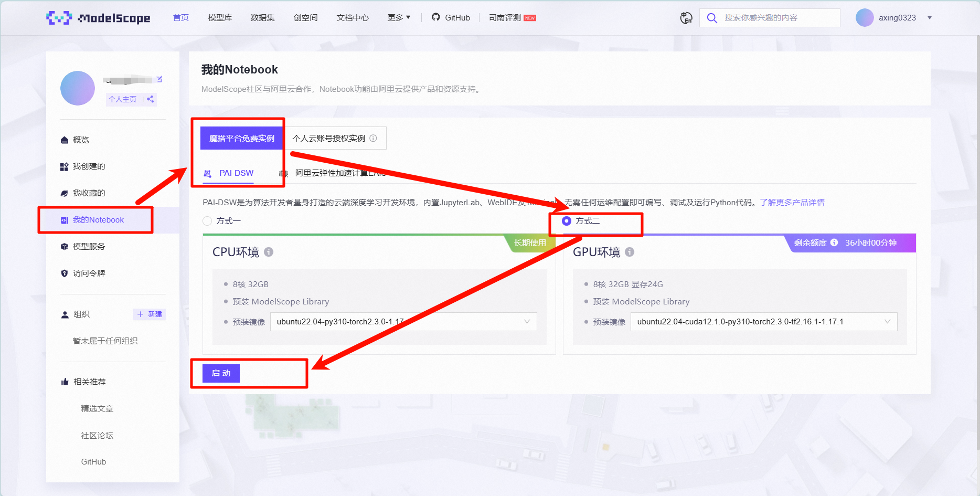Select 方式一 radio button
Screen dimensions: 980x496
(207, 221)
